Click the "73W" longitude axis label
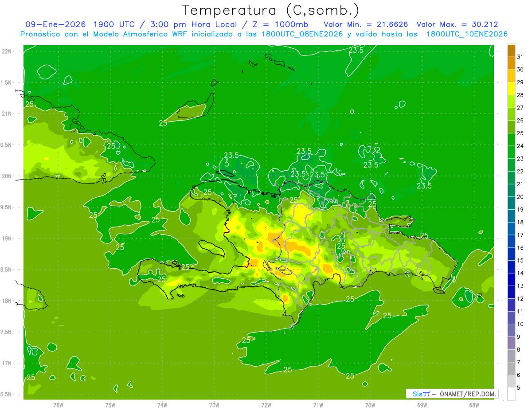The height and width of the screenshot is (411, 532). click(x=214, y=405)
